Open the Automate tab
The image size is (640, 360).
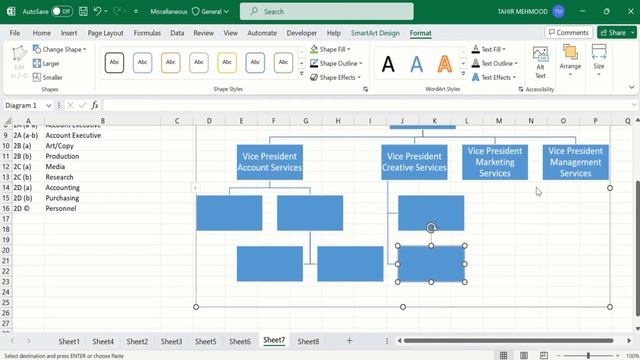coord(262,33)
